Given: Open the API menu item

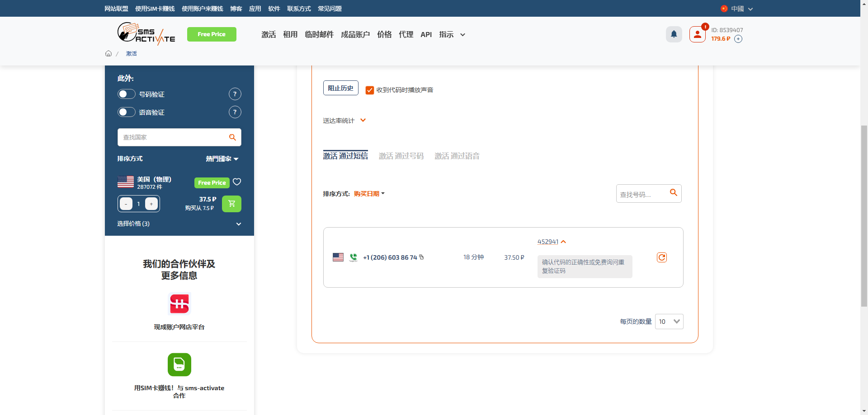Looking at the screenshot, I should 426,35.
